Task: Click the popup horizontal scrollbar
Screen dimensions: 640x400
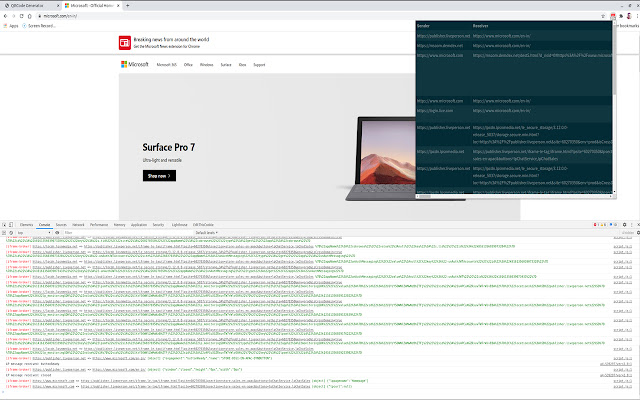Action: tap(425, 196)
